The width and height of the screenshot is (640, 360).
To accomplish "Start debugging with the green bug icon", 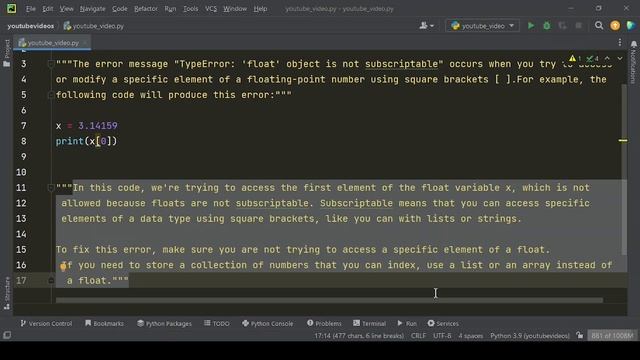I will pyautogui.click(x=547, y=26).
